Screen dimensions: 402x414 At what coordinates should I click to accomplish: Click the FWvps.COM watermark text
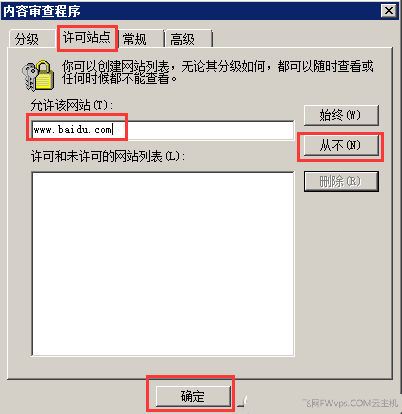[351, 403]
